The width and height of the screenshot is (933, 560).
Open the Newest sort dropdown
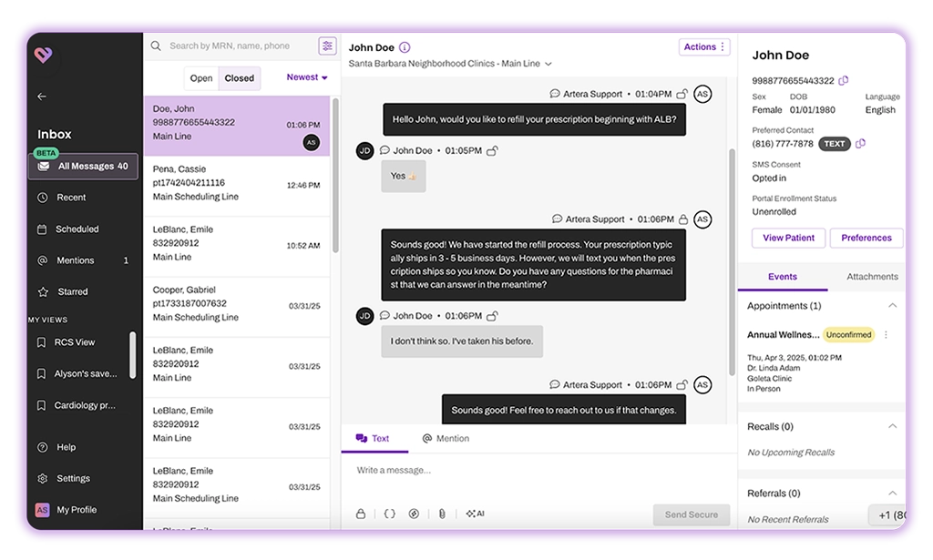tap(307, 77)
